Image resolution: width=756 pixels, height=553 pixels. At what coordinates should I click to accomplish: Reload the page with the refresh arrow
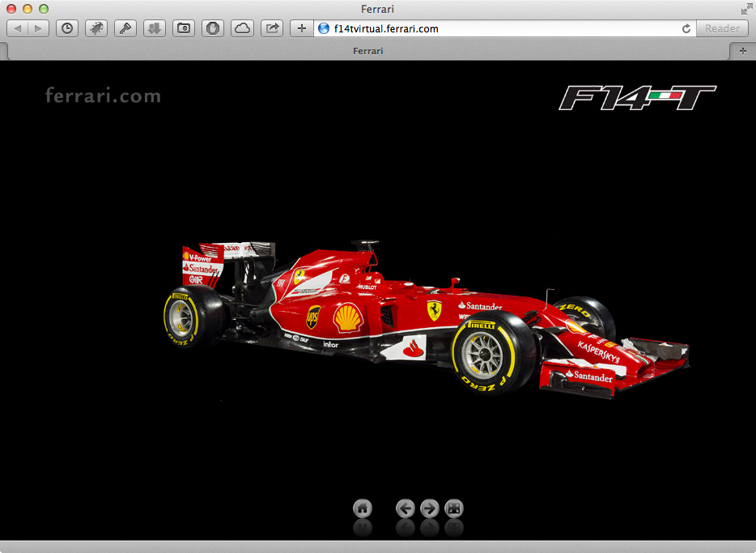click(686, 28)
